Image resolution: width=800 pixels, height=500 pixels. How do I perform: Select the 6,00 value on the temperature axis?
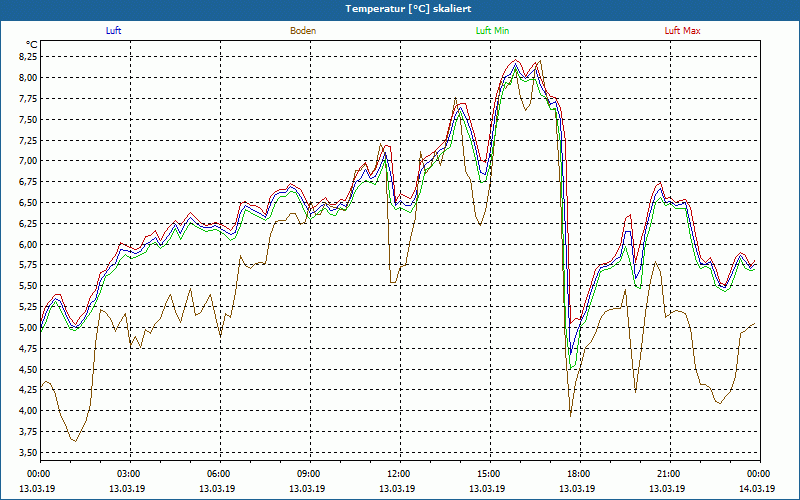tap(28, 244)
